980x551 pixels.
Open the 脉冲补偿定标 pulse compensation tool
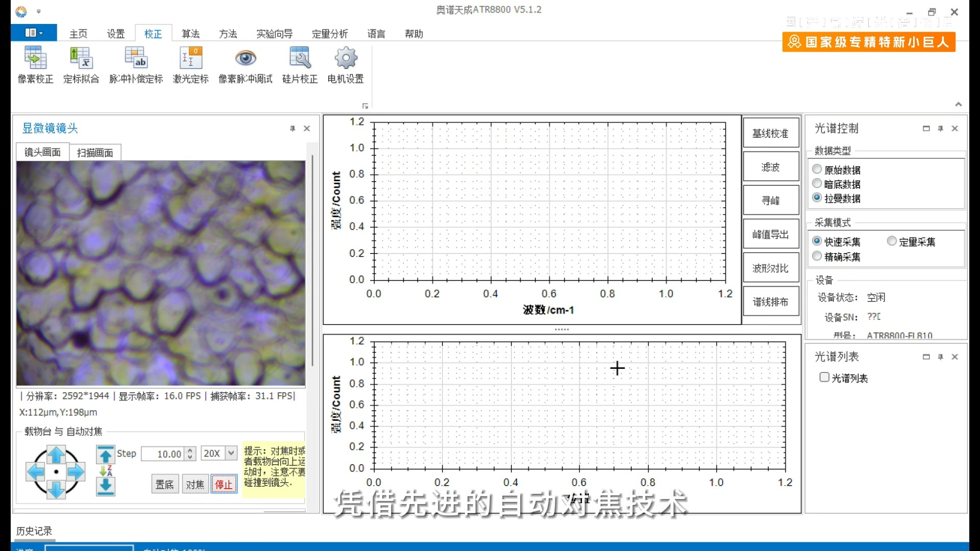pyautogui.click(x=136, y=65)
